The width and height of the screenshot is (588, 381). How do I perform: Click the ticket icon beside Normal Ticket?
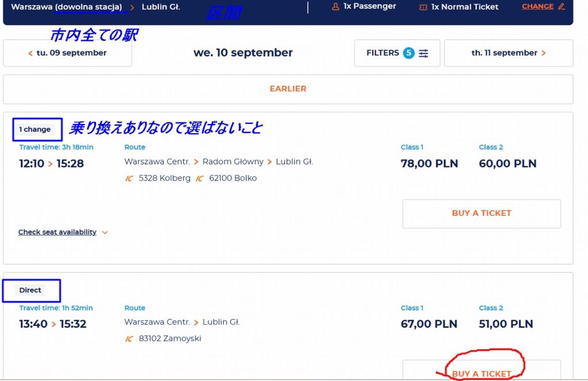pyautogui.click(x=423, y=7)
